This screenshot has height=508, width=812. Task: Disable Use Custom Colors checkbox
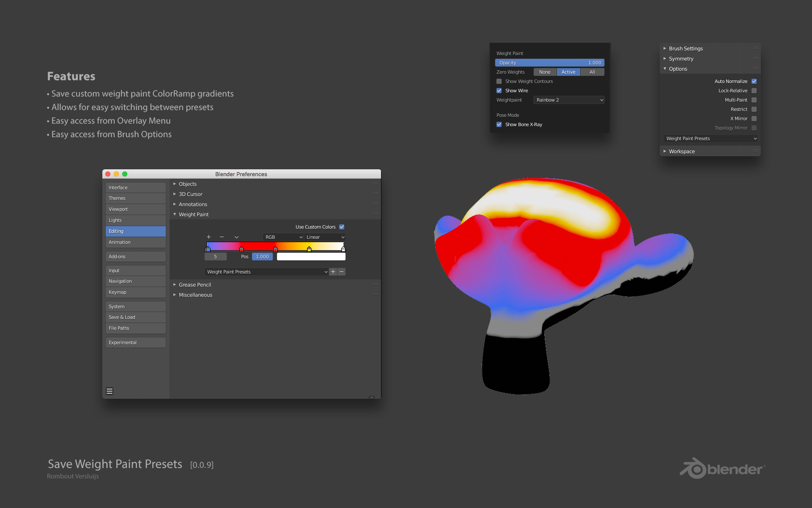point(342,227)
